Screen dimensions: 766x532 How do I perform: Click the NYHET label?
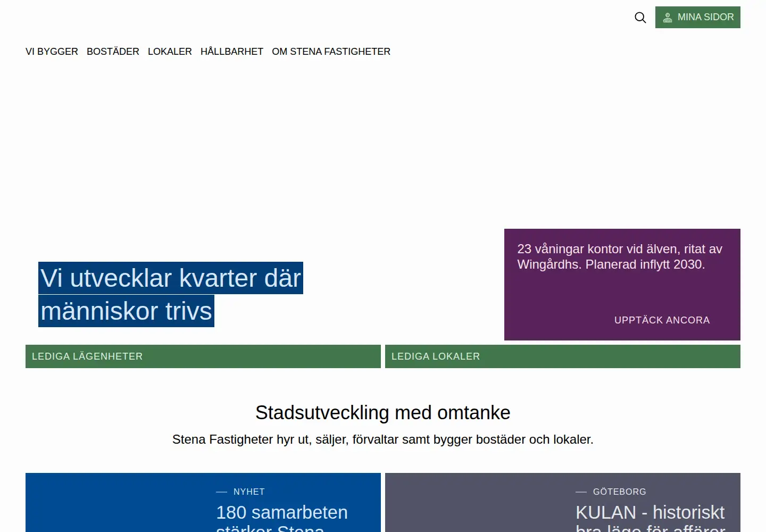pyautogui.click(x=249, y=492)
